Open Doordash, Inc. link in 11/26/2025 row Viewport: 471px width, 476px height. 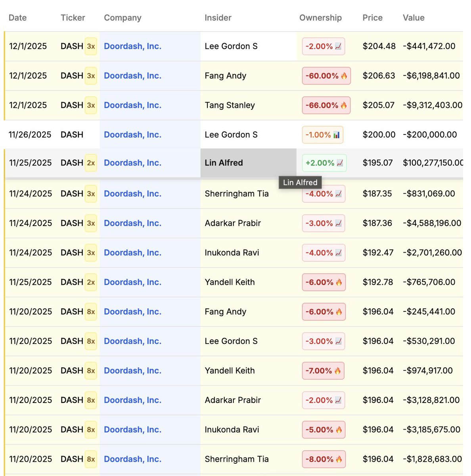(132, 135)
